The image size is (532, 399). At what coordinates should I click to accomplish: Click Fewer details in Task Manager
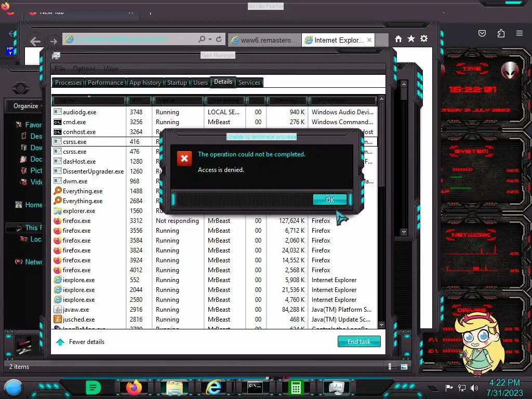(x=87, y=342)
